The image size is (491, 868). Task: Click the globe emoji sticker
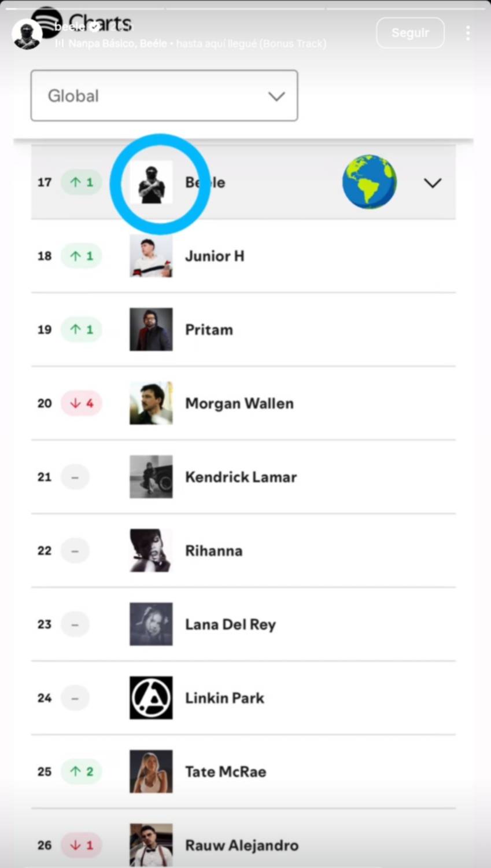(369, 182)
